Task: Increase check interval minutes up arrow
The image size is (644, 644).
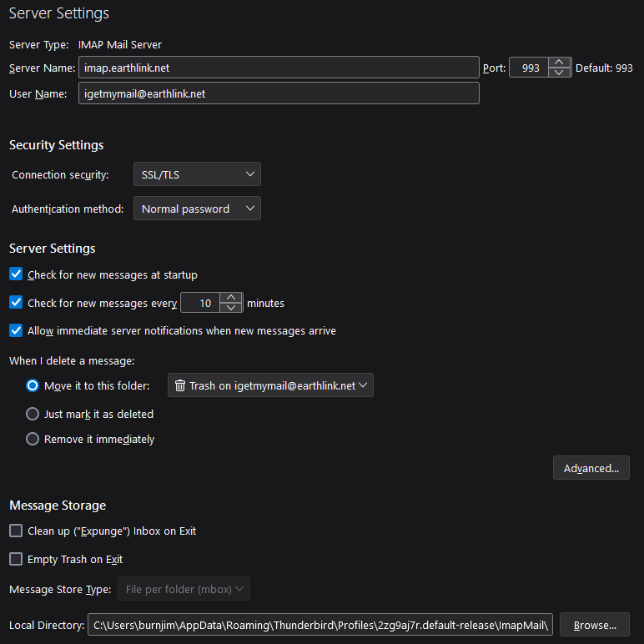Action: coord(231,297)
